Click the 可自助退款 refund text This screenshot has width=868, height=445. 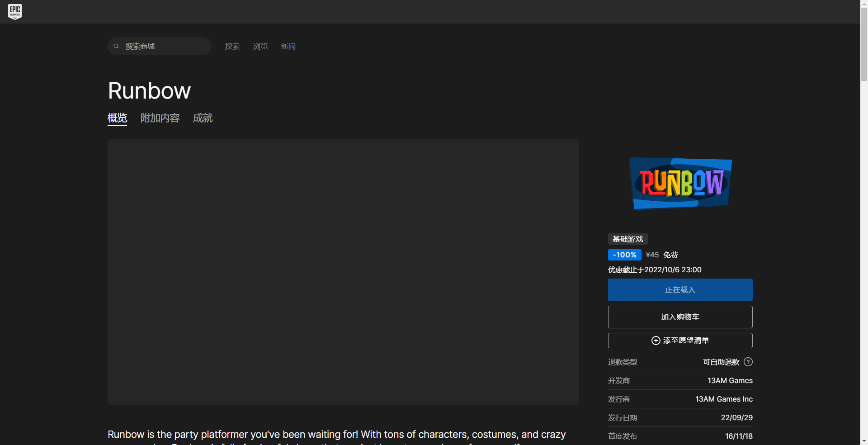tap(721, 362)
